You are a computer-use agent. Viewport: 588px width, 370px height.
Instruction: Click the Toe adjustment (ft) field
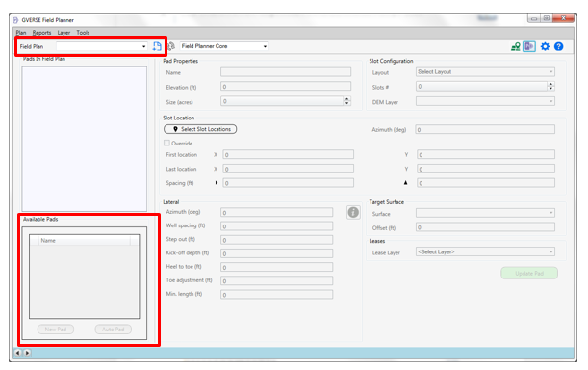(277, 281)
